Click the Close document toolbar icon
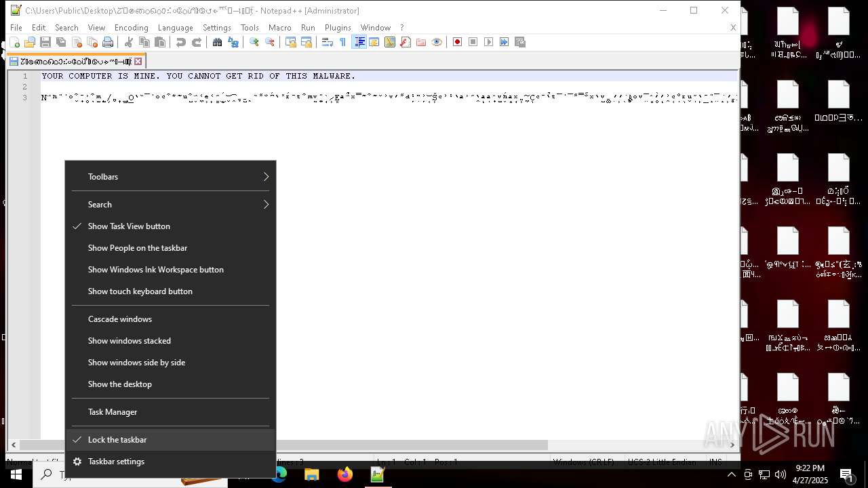Image resolution: width=868 pixels, height=488 pixels. (x=77, y=42)
